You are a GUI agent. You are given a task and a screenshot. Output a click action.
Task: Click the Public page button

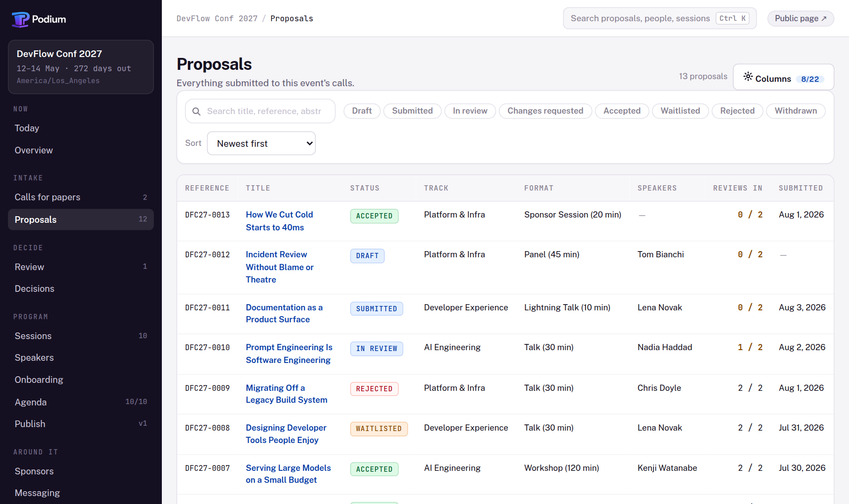[x=800, y=19]
